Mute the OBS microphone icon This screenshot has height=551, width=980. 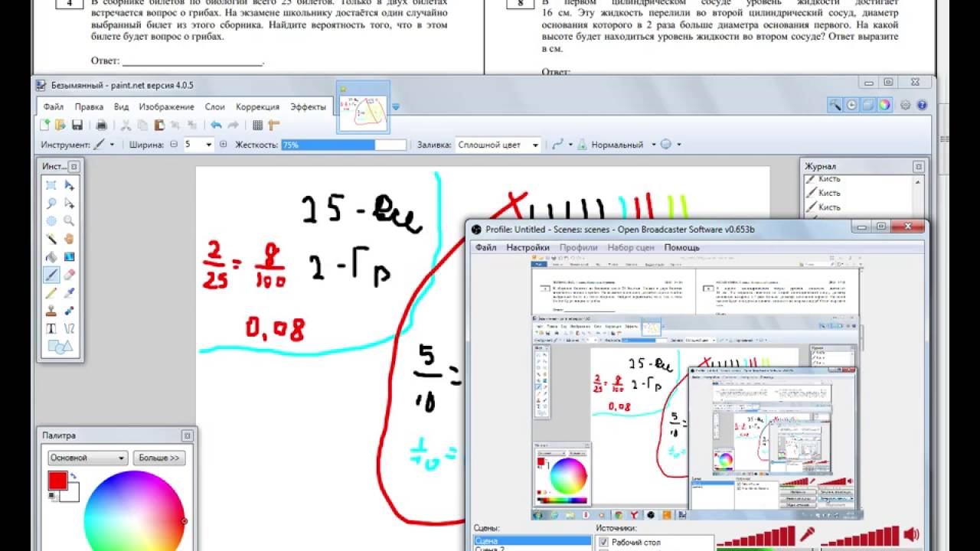pos(807,534)
